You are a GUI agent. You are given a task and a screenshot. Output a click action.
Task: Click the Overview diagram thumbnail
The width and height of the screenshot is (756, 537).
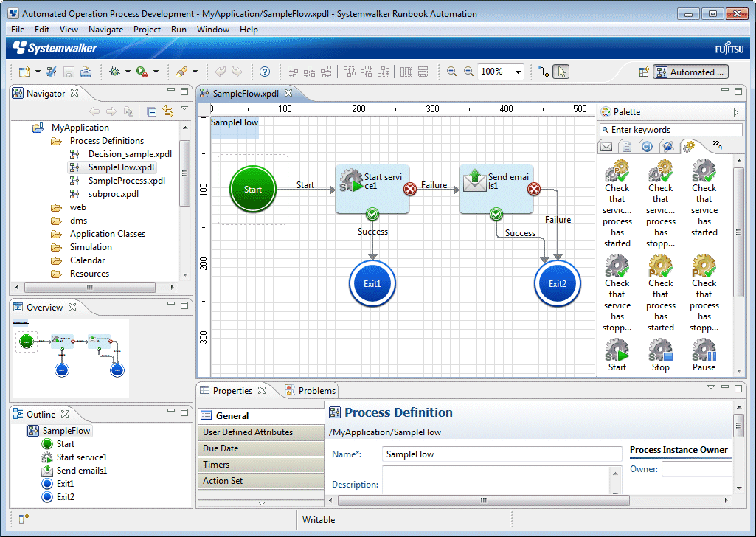(x=71, y=358)
